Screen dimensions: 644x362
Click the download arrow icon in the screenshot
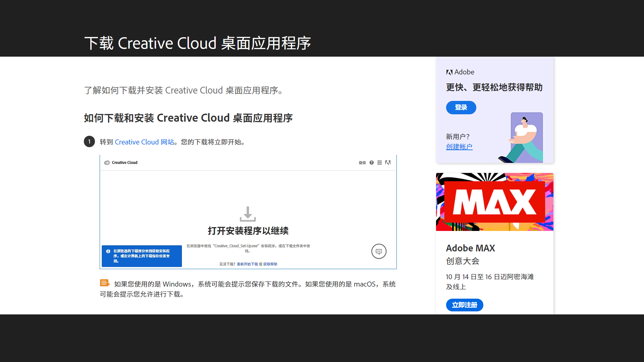[x=248, y=214]
